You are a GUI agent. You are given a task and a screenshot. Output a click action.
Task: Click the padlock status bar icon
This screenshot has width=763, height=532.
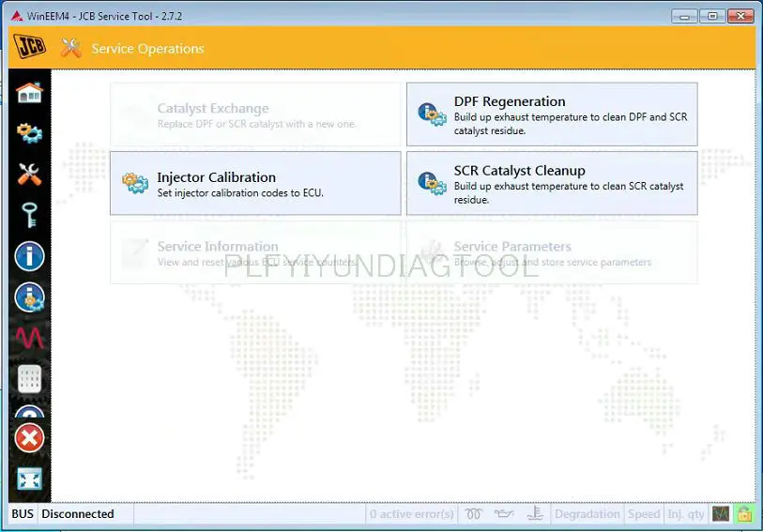coord(744,513)
